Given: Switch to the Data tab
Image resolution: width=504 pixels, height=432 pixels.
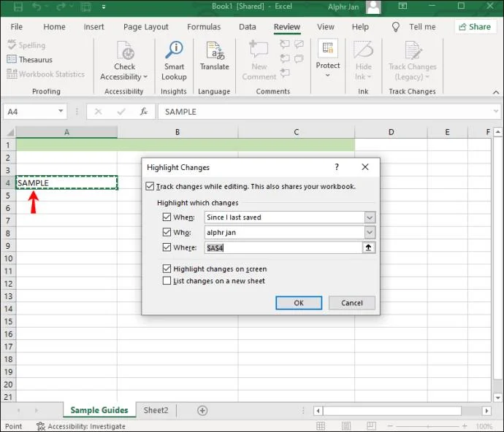Looking at the screenshot, I should point(247,27).
